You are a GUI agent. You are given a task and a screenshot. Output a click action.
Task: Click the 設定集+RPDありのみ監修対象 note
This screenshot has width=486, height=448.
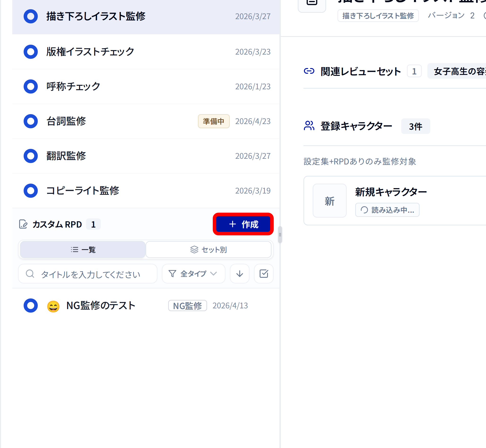[360, 161]
